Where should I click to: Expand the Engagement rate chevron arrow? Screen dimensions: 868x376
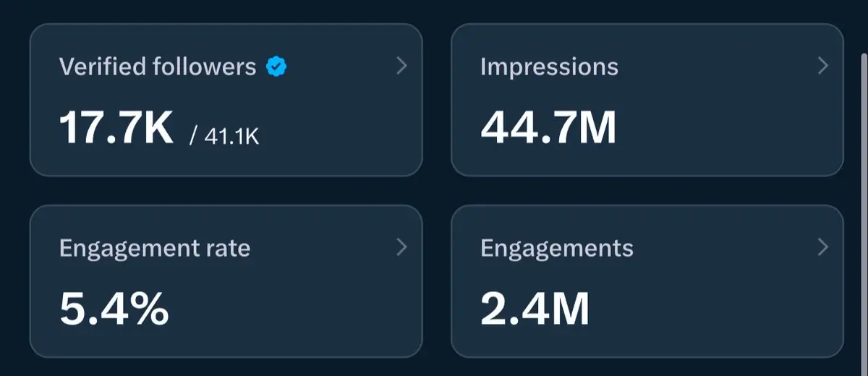point(402,248)
